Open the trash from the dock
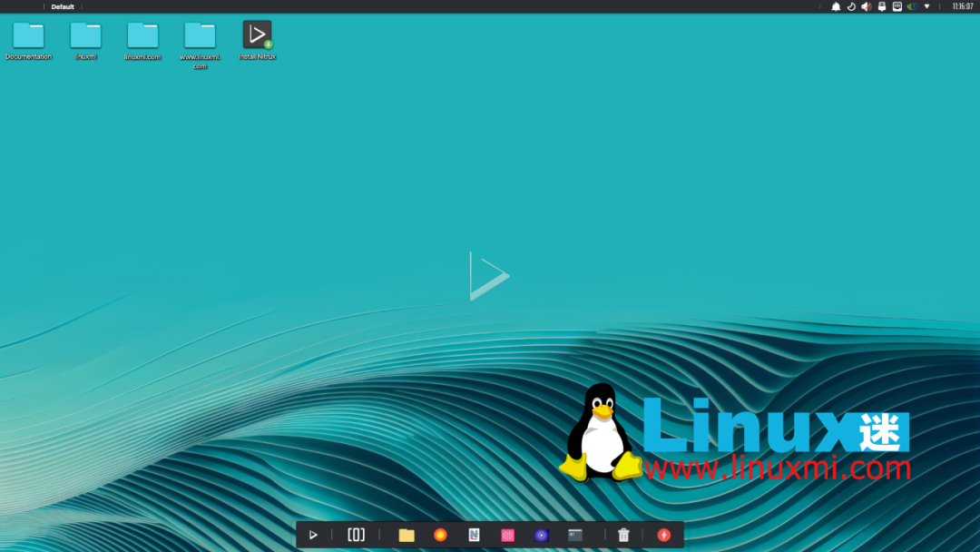 623,535
